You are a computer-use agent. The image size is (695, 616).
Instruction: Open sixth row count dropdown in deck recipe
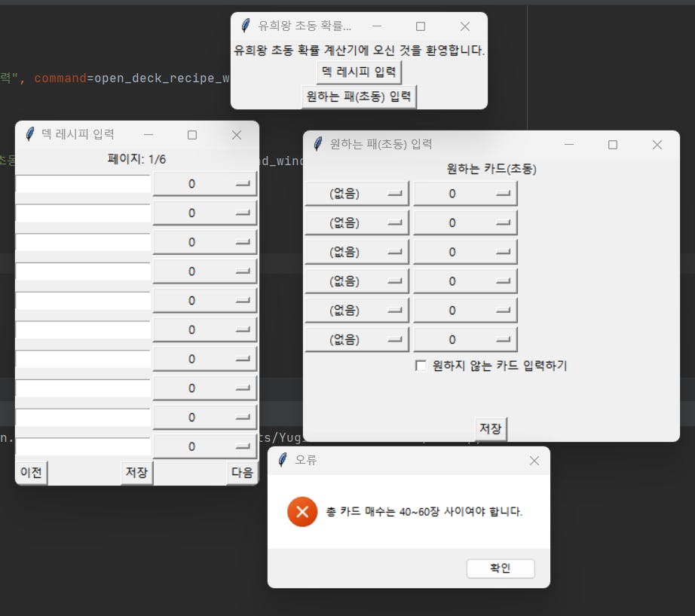(205, 330)
